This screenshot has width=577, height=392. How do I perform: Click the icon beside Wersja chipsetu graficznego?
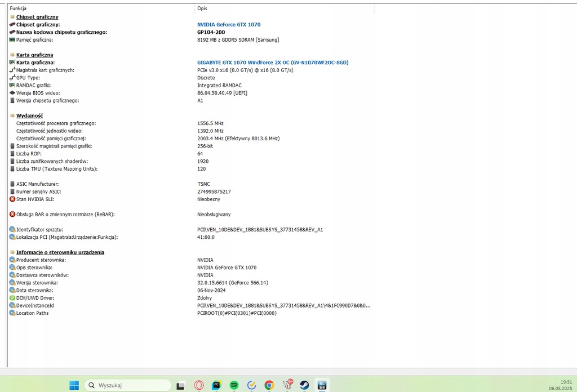point(12,100)
